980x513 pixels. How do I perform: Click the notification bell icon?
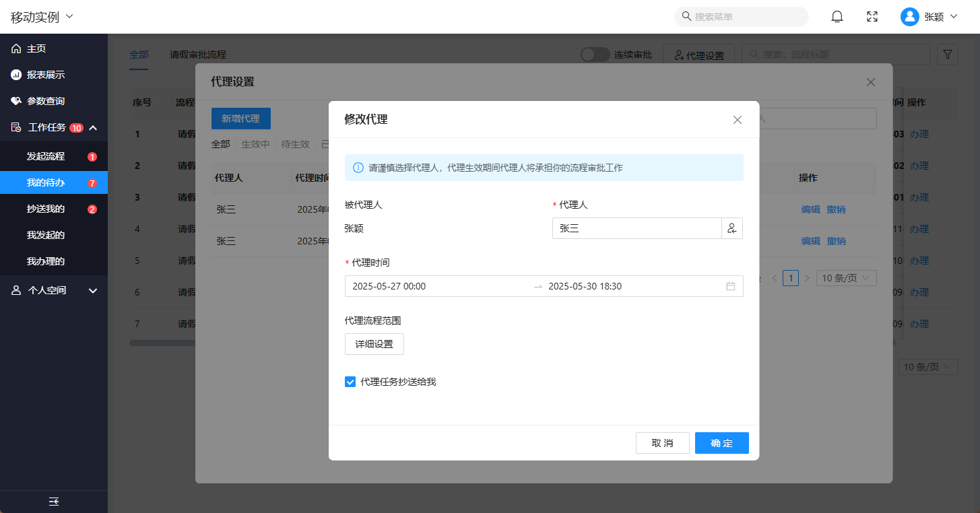tap(837, 17)
